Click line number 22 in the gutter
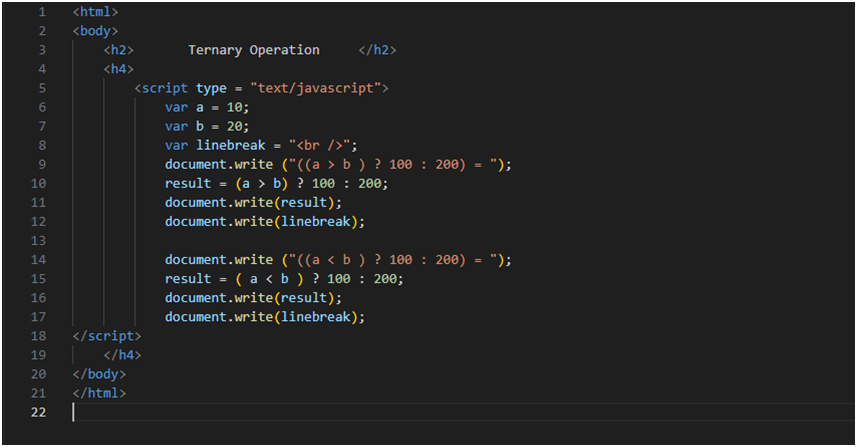 [38, 412]
